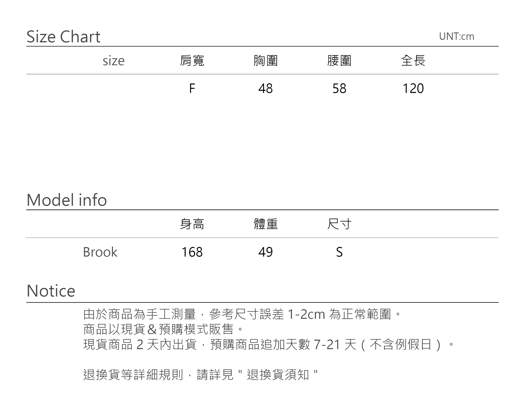Click the 體重 column header

[265, 224]
